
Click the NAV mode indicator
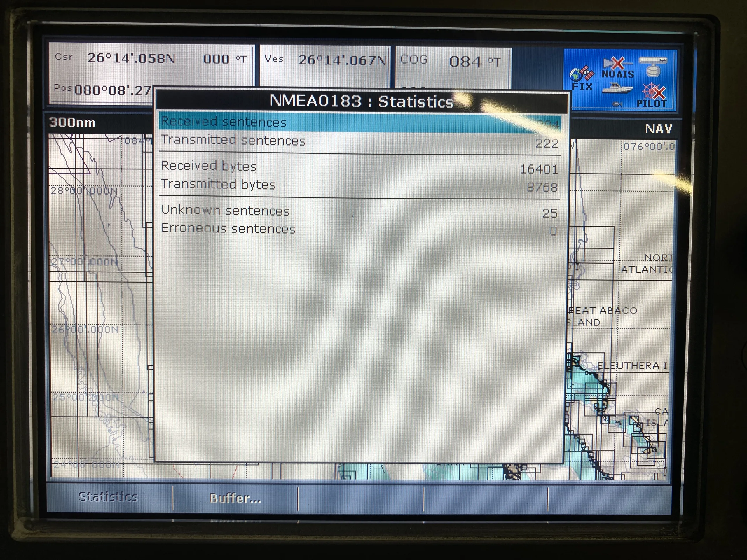[659, 129]
